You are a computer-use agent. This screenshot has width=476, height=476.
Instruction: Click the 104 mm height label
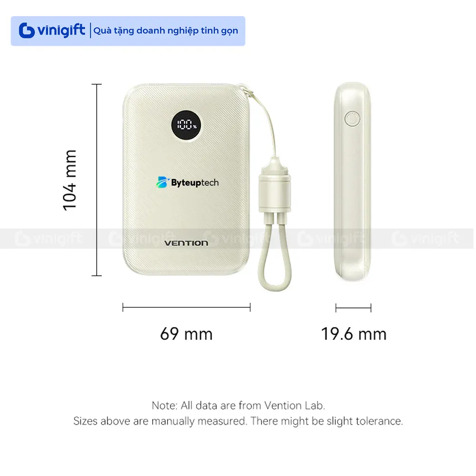coord(69,180)
